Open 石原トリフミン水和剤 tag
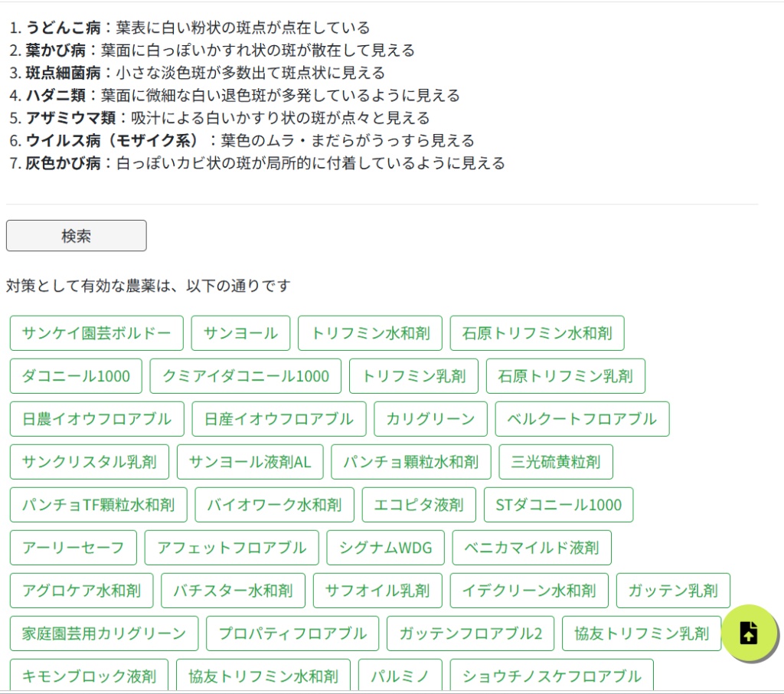The width and height of the screenshot is (784, 694). 537,333
